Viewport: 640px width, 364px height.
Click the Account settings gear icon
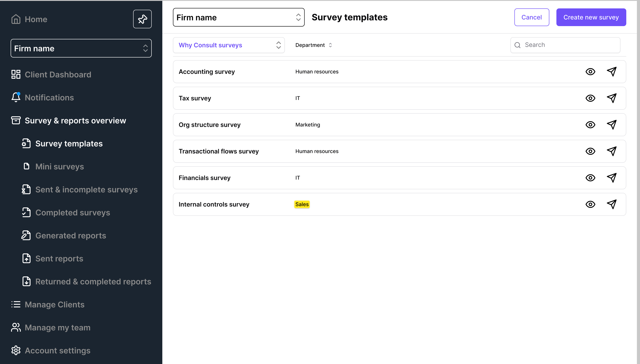coord(16,351)
